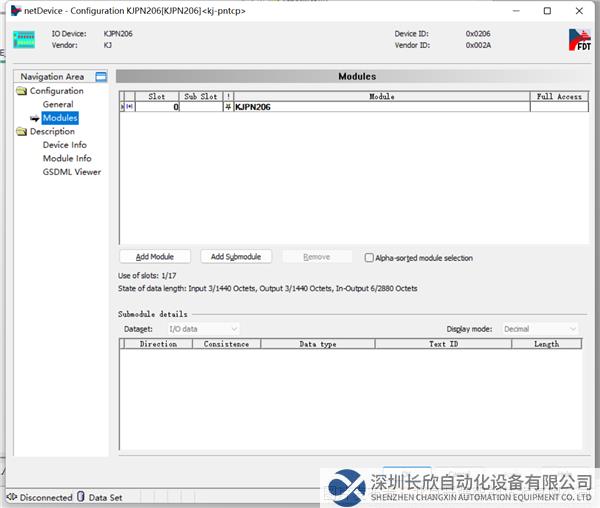This screenshot has height=508, width=600.
Task: Maximize the netDevice window
Action: (547, 11)
